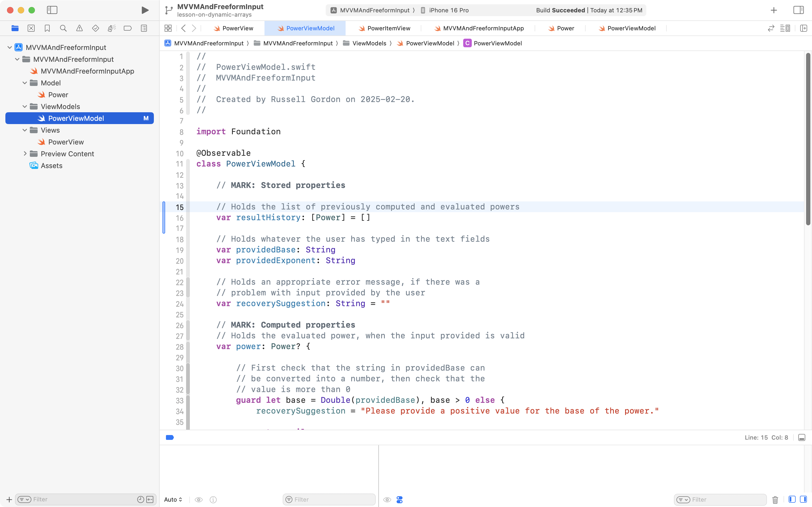The height and width of the screenshot is (507, 812).
Task: Toggle the left navigator sidebar
Action: (52, 10)
